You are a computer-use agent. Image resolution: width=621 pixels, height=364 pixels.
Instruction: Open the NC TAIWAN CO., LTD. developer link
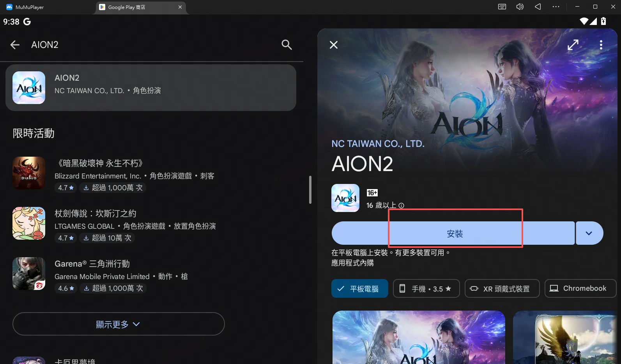click(x=378, y=144)
